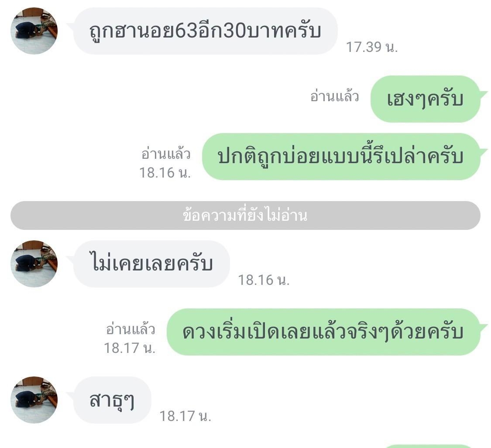
Task: Select the message ถูกฮานอย63อีก30บาทครับ
Action: click(206, 31)
